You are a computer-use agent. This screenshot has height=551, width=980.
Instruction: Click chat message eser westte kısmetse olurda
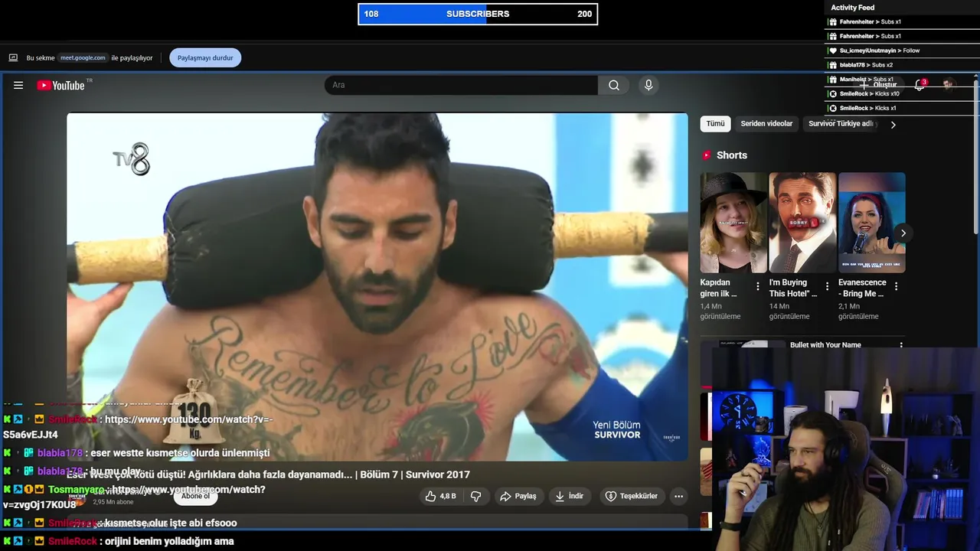click(180, 453)
